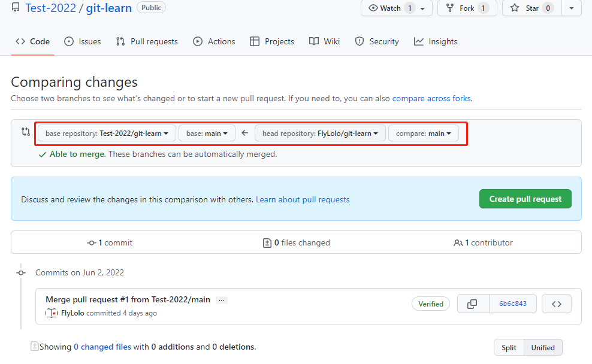Copy the full commit SHA icon

click(472, 304)
